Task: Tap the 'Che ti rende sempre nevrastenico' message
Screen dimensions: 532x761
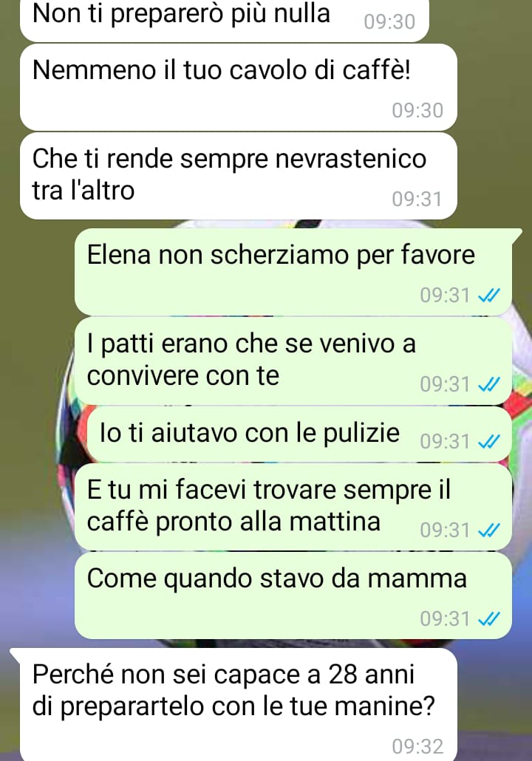Action: tap(239, 176)
